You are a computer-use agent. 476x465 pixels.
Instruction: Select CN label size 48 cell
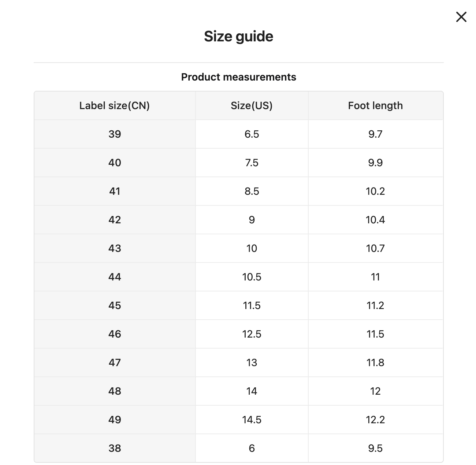pos(115,391)
